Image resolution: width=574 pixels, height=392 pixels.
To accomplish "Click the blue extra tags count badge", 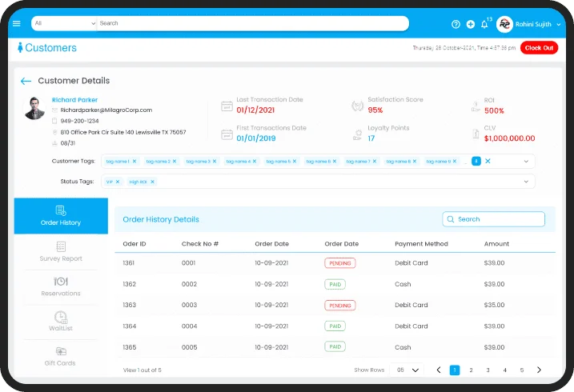I will click(476, 161).
